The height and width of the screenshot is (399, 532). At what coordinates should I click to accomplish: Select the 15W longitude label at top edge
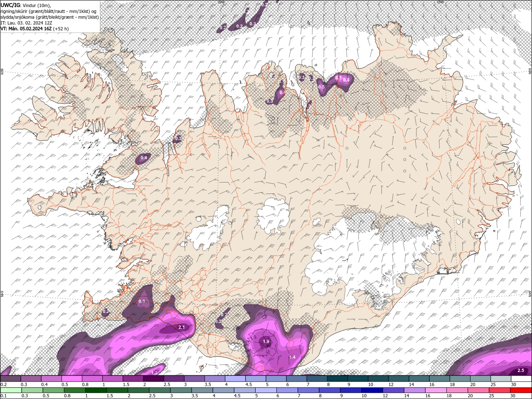[440, 2]
